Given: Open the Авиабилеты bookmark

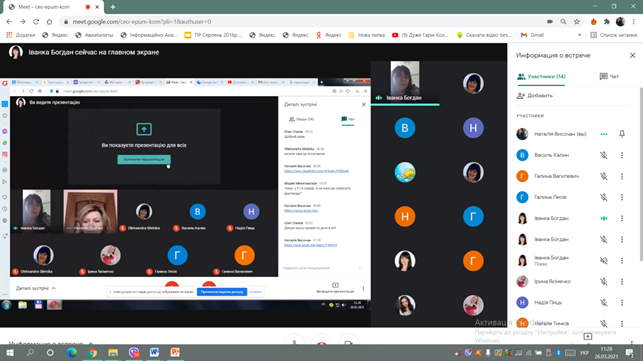Looking at the screenshot, I should coord(94,35).
